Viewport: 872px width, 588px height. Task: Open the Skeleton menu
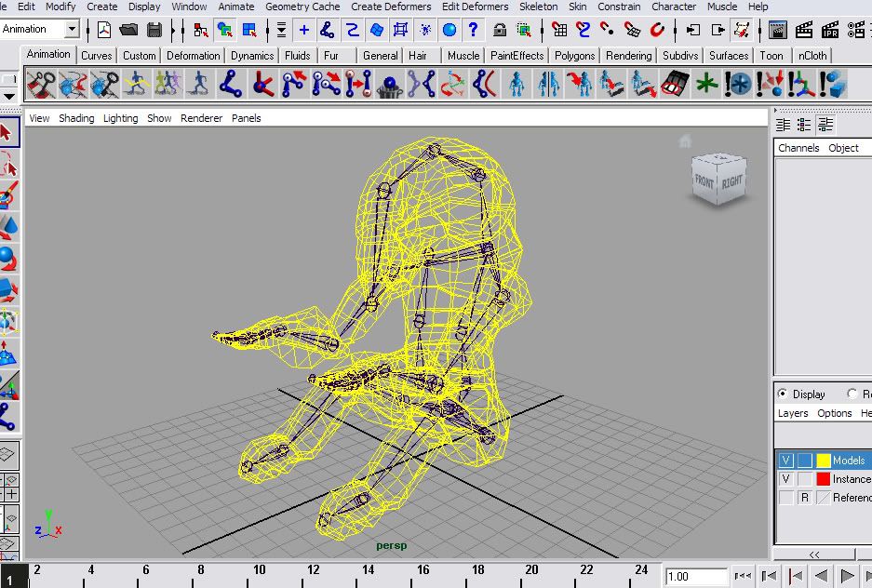[x=538, y=7]
